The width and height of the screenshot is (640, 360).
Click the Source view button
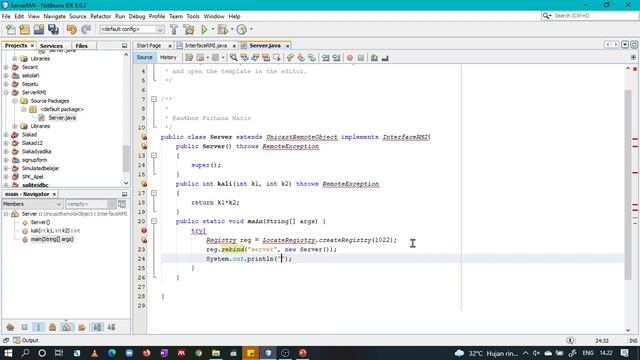144,58
